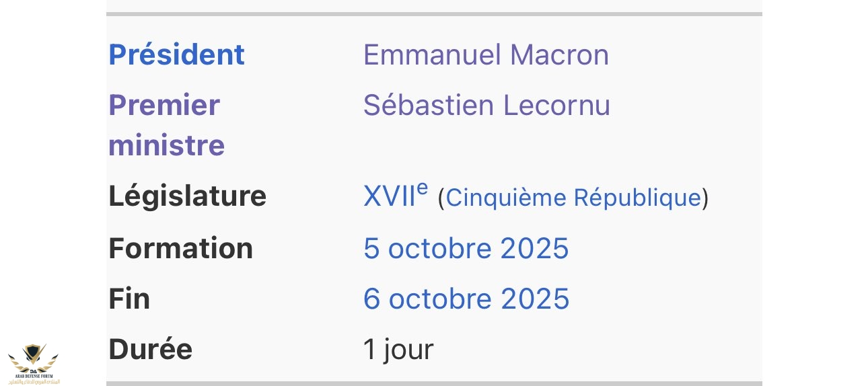868x386 pixels.
Task: Click the ARAB DEFENSE FORUM watermark text
Action: point(34,375)
